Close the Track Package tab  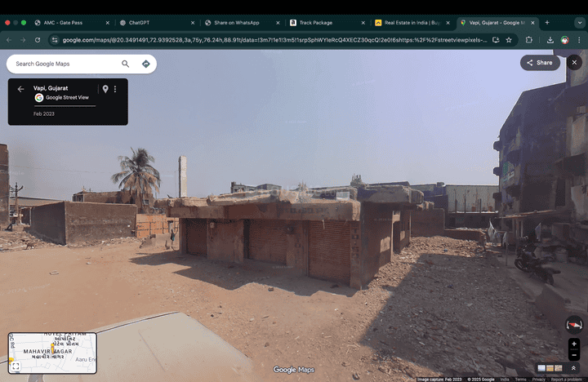[363, 23]
